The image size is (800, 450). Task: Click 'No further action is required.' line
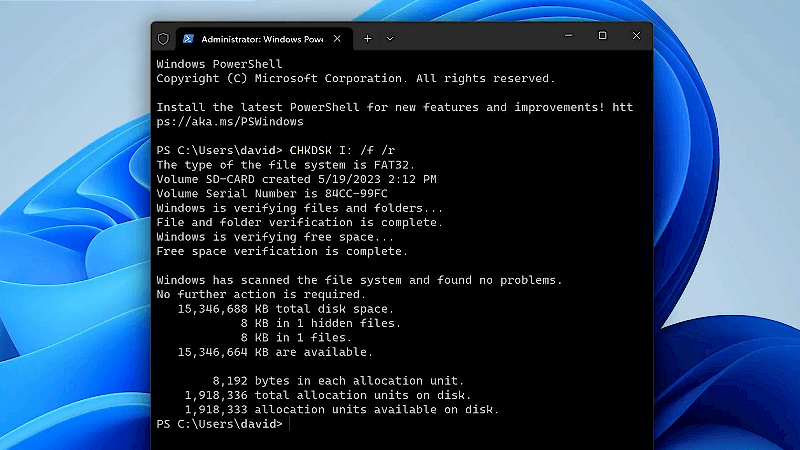tap(261, 294)
